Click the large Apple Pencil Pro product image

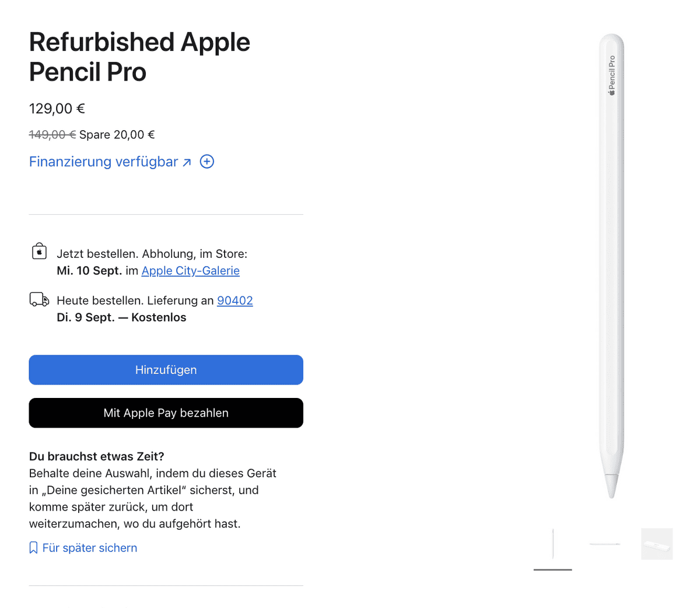coord(611,266)
